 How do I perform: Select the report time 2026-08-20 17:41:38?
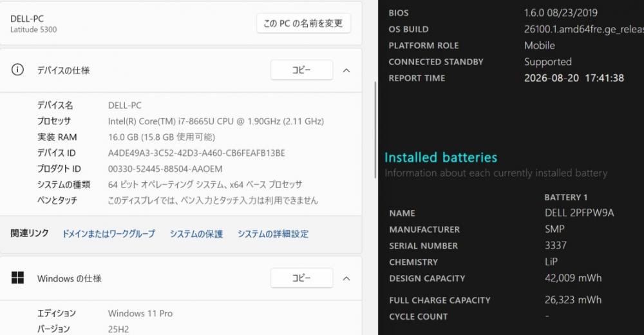[x=574, y=78]
